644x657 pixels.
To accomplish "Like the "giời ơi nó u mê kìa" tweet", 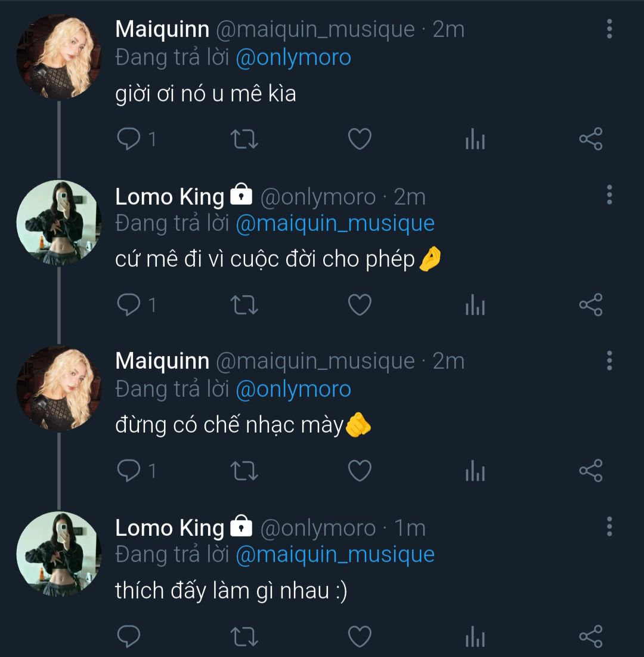I will tap(360, 139).
